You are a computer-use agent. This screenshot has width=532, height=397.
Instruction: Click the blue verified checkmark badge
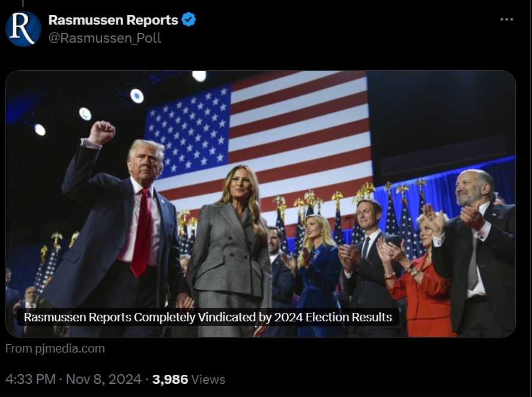pos(189,20)
